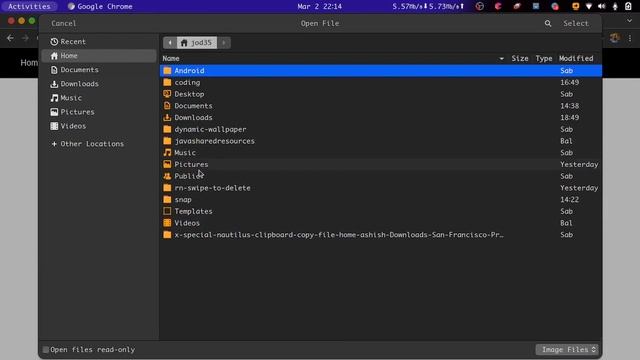The height and width of the screenshot is (360, 640).
Task: Cancel the Open File dialog
Action: coord(64,23)
